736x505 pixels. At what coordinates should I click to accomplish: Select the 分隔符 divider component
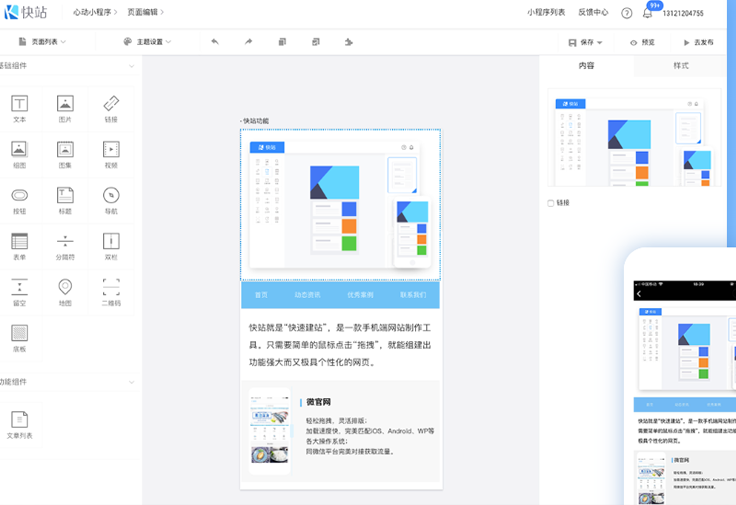click(x=65, y=246)
